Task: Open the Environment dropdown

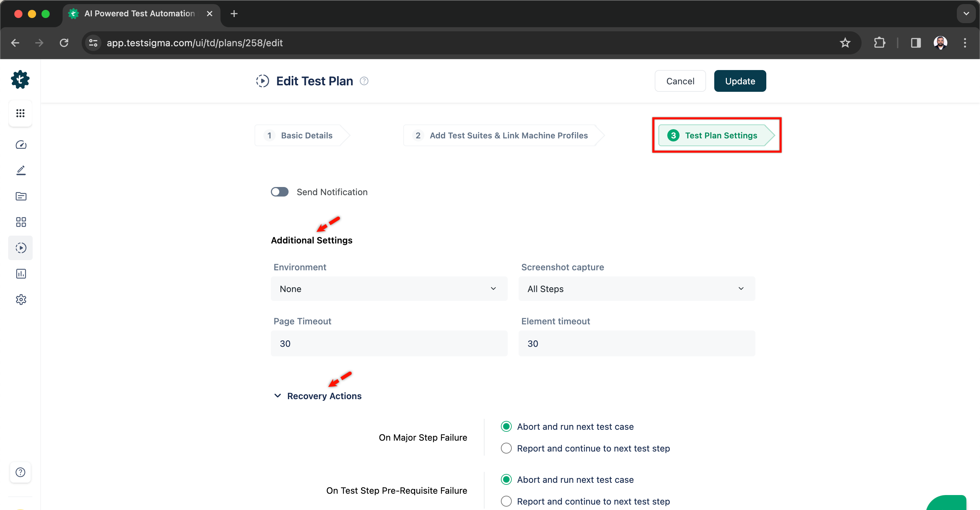Action: [389, 289]
